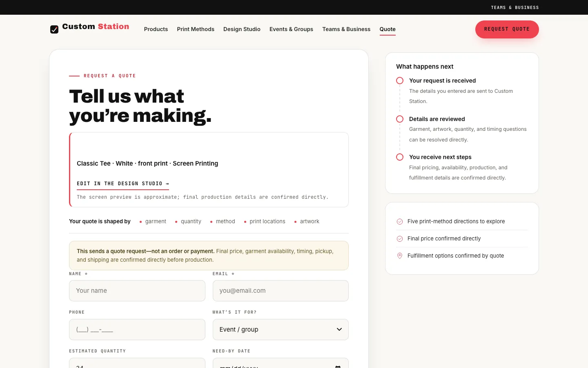Click the 'This sends a quote request' notice

click(x=209, y=256)
